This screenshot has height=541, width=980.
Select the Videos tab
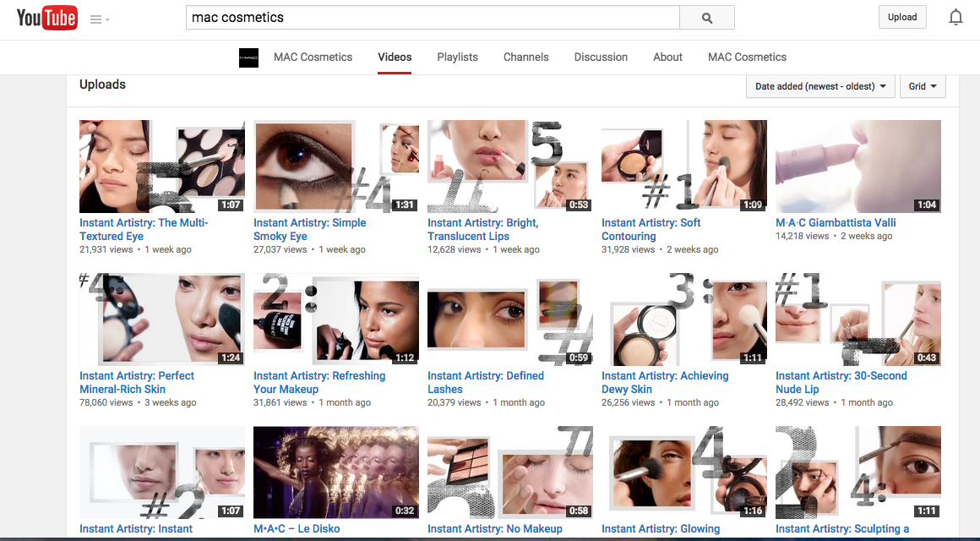(395, 57)
